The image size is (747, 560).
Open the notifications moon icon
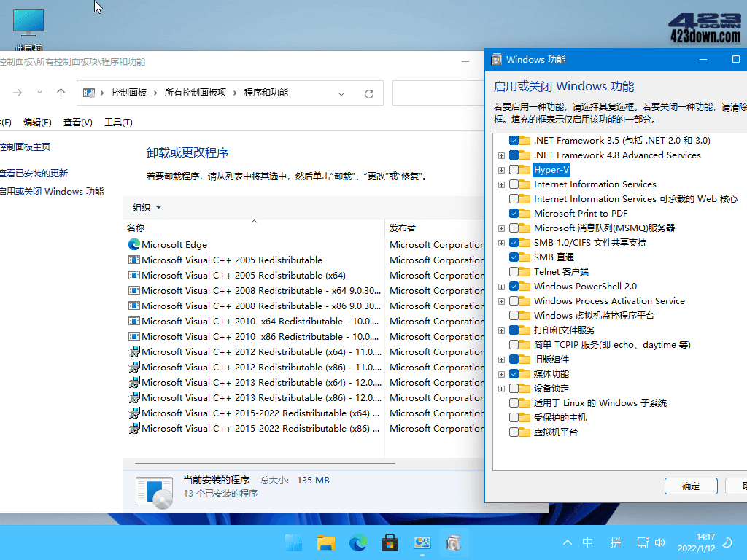(x=727, y=542)
